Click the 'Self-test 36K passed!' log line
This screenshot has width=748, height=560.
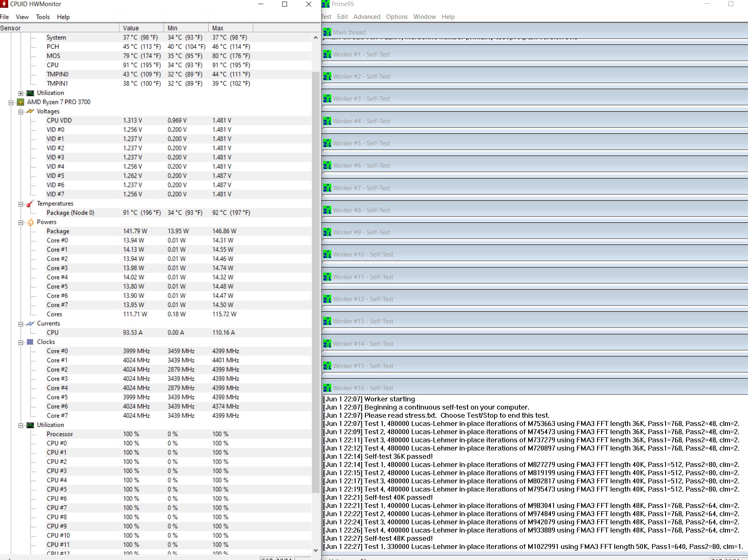pos(378,457)
